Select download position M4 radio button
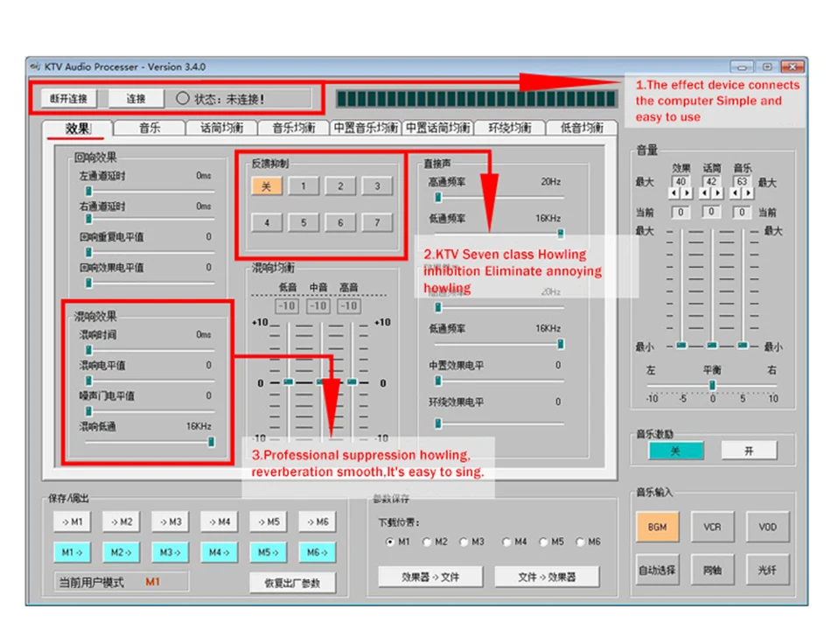This screenshot has height=644, width=831. 506,542
